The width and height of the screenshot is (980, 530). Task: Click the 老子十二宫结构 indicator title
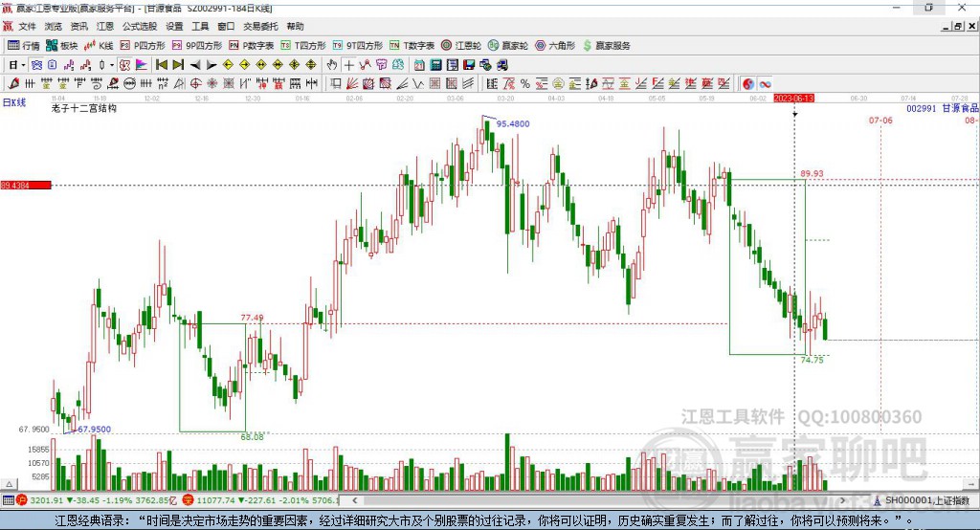pyautogui.click(x=84, y=108)
